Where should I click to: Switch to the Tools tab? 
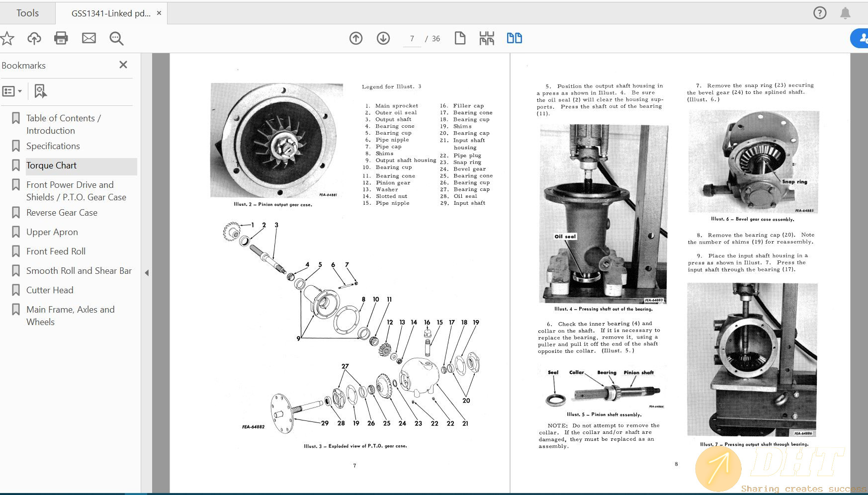tap(27, 13)
